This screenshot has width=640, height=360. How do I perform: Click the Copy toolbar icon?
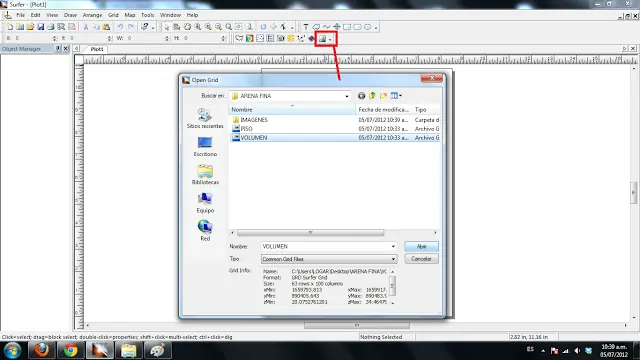coord(96,27)
